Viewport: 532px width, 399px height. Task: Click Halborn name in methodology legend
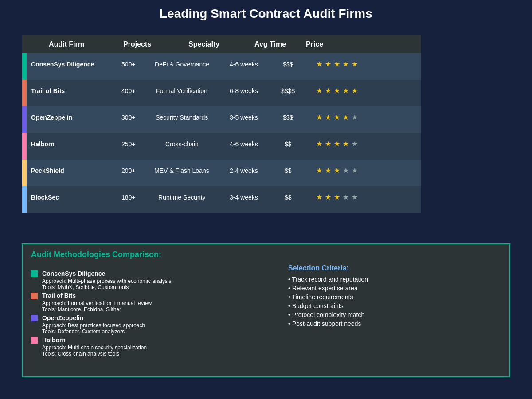point(54,340)
